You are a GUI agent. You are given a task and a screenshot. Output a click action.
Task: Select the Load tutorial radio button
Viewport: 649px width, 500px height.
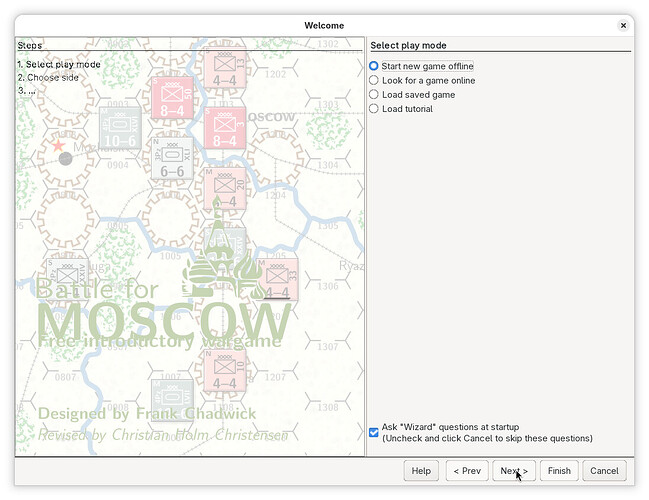click(x=375, y=109)
